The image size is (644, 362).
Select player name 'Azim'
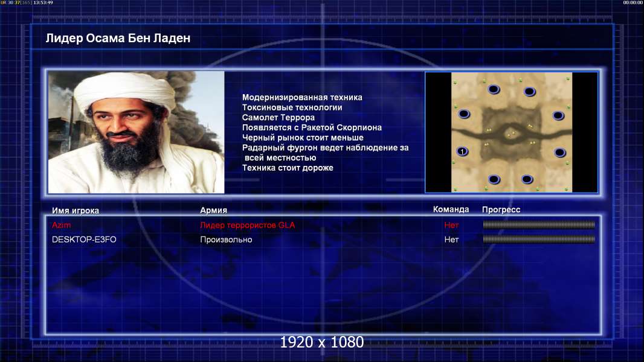pyautogui.click(x=61, y=225)
